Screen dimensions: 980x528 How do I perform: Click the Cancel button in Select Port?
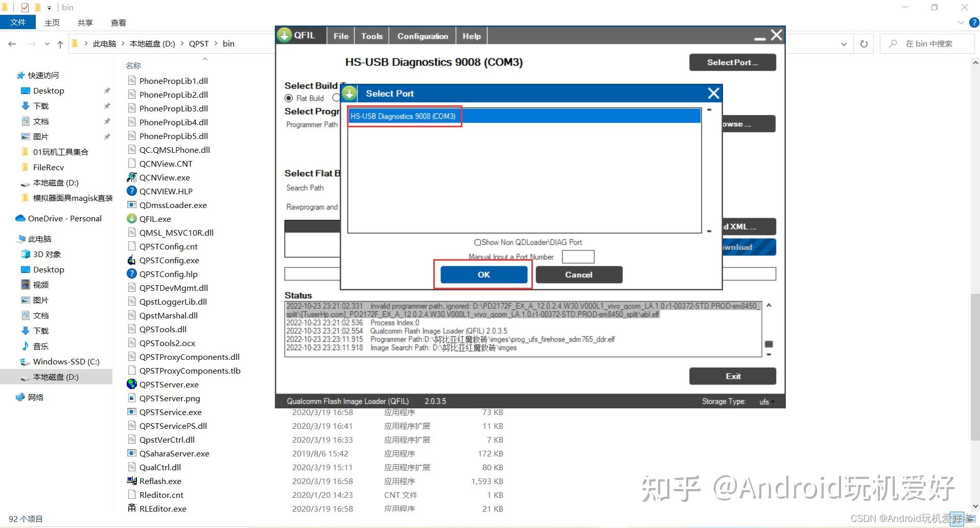tap(579, 274)
